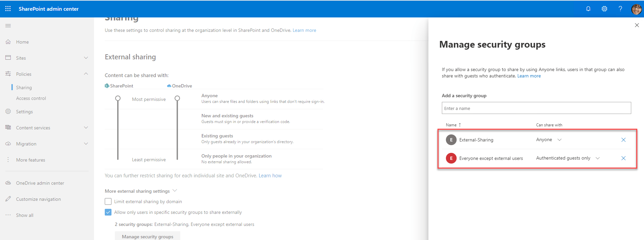Click the Can share with column header
The width and height of the screenshot is (644, 240).
549,125
